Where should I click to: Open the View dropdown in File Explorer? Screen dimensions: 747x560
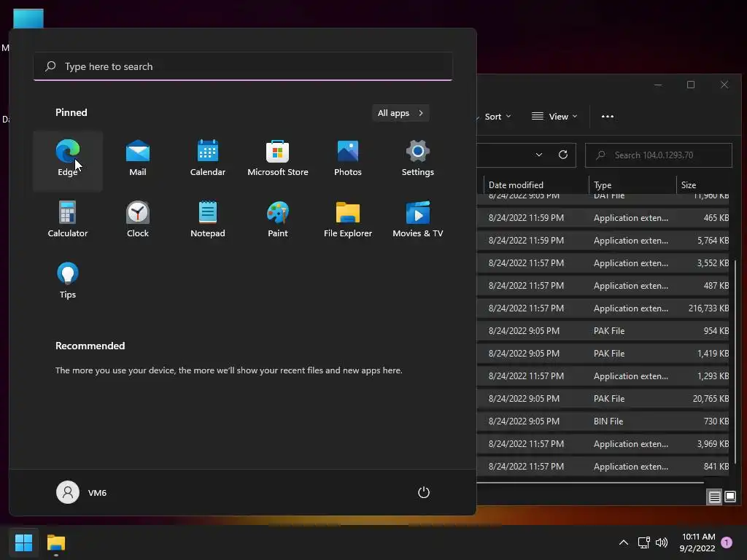tap(554, 117)
